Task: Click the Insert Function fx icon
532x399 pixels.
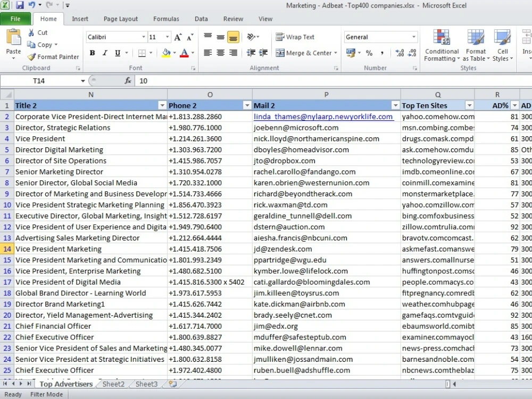Action: click(x=128, y=81)
